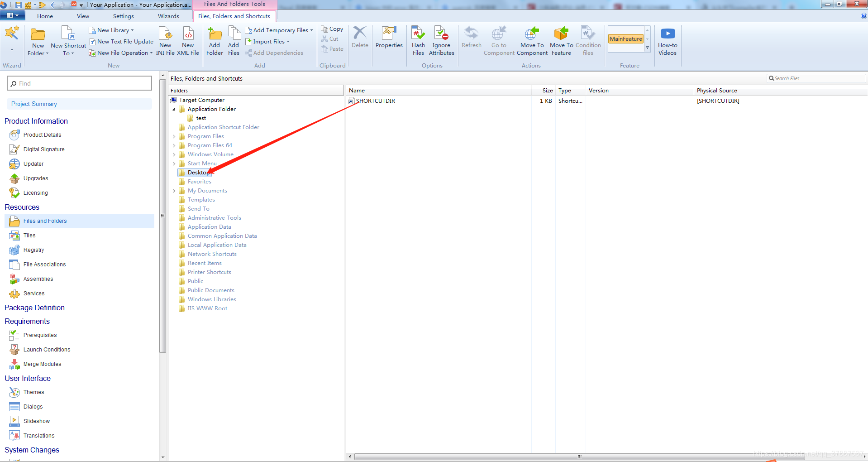The width and height of the screenshot is (868, 462).
Task: Expand the Program Files 64 node
Action: pyautogui.click(x=174, y=145)
